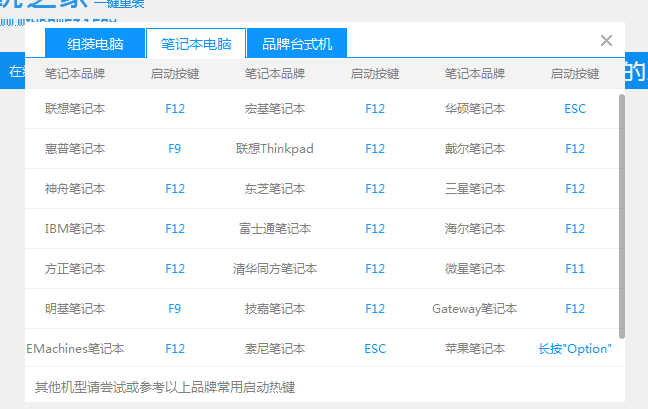Screen dimensions: 648x409
Task: Click 长按"Option" for 苹果笔记本
Action: pos(575,349)
